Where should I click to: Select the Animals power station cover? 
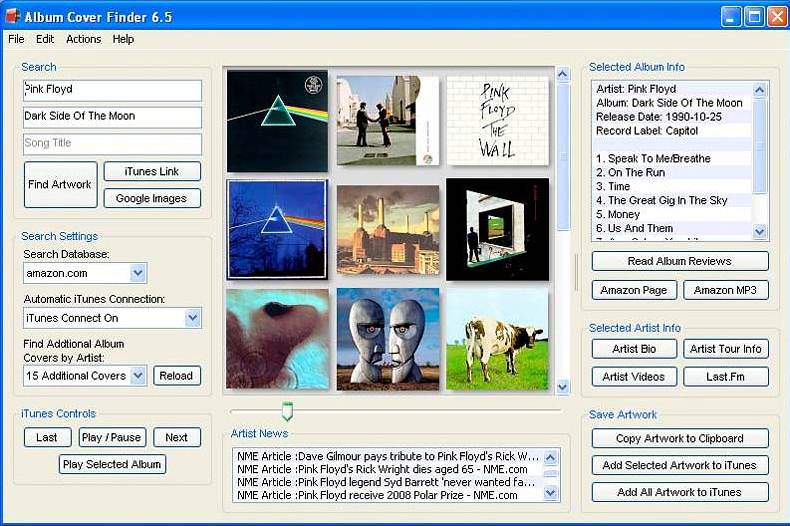[387, 229]
